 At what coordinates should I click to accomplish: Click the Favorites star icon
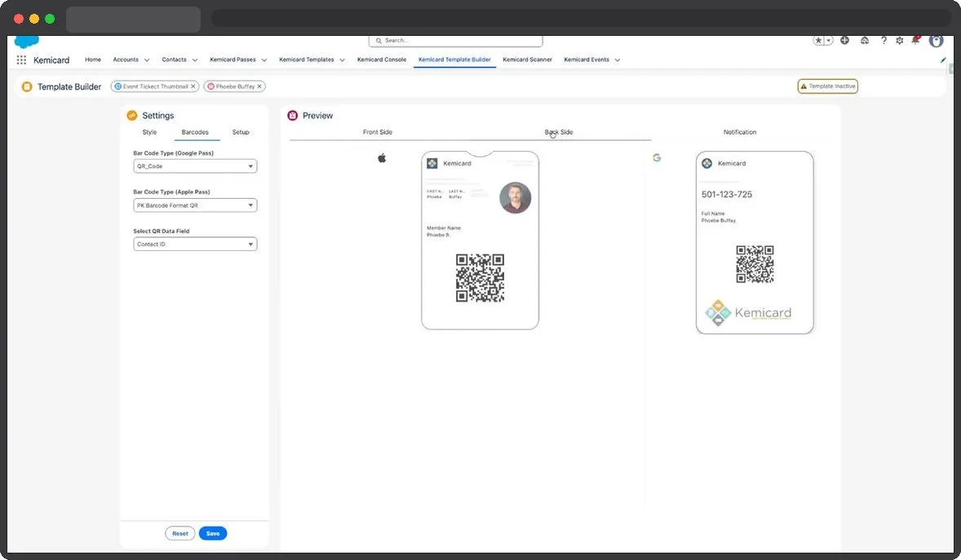click(819, 41)
